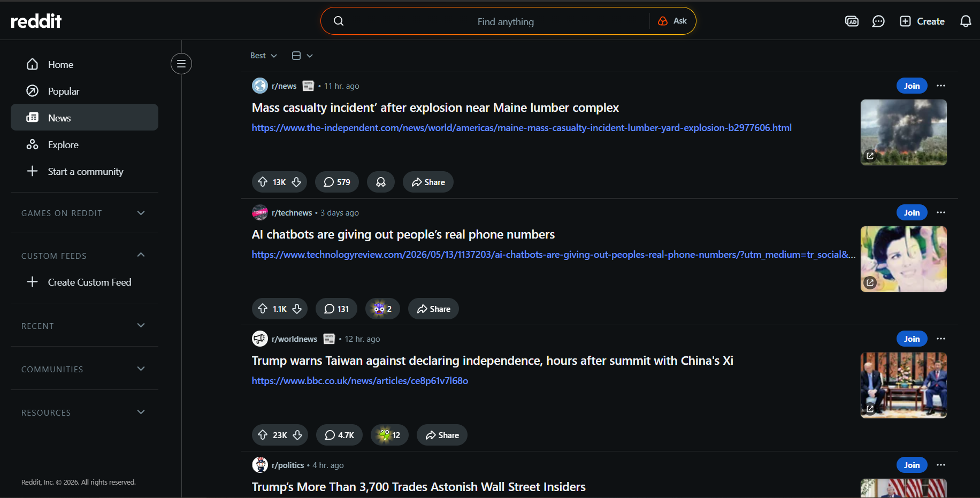Open the Best sort dropdown
The width and height of the screenshot is (980, 498).
pos(264,56)
